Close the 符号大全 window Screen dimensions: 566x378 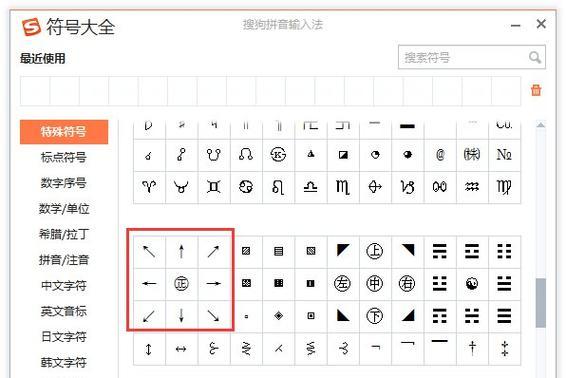point(541,24)
